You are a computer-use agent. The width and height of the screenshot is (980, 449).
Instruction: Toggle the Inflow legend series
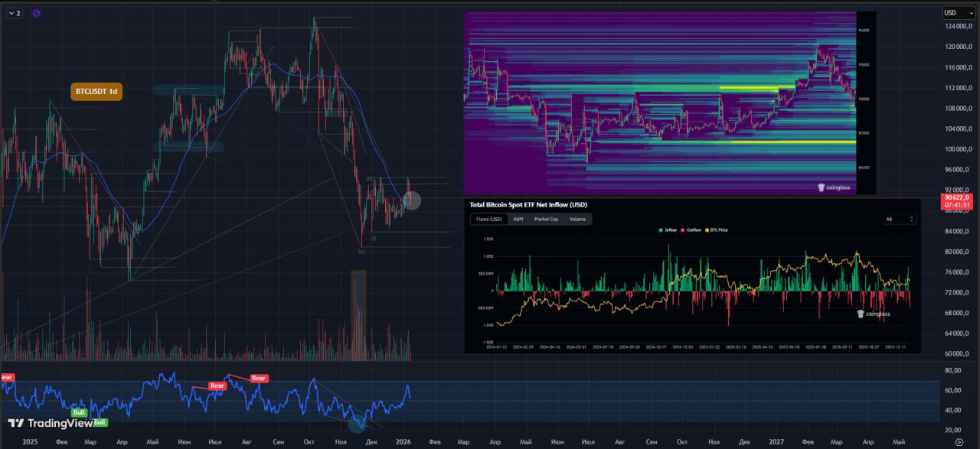668,229
